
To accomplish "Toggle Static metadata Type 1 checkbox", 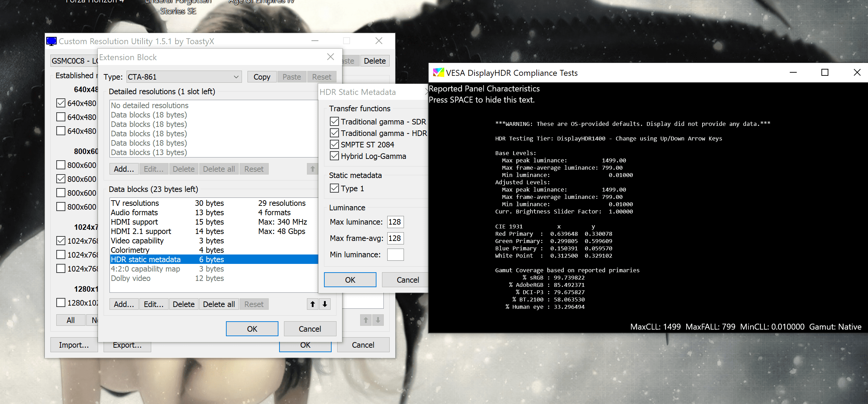I will click(x=334, y=188).
